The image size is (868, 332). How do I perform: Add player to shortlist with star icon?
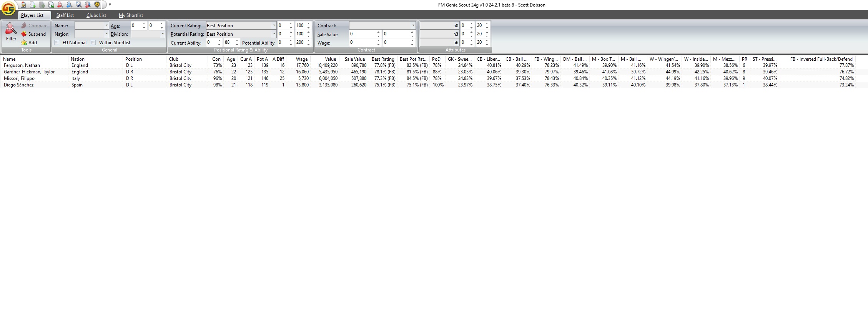click(29, 43)
